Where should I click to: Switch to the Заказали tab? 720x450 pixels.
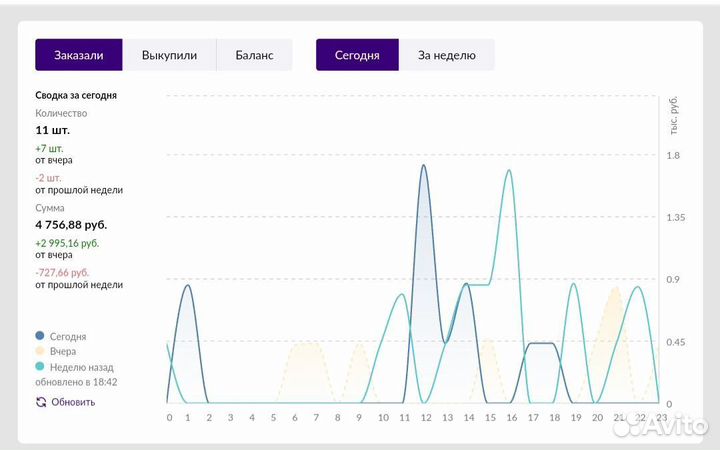(x=79, y=55)
